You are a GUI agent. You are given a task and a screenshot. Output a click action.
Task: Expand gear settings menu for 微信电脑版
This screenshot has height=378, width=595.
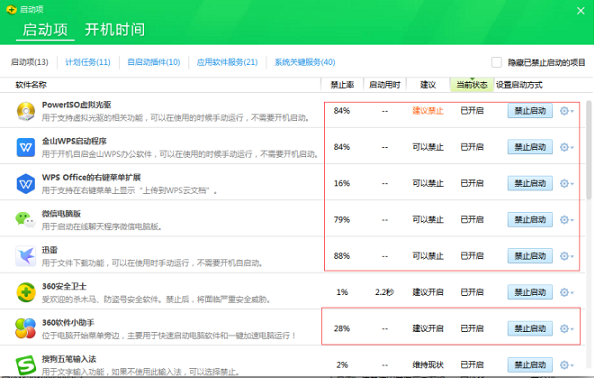click(x=567, y=220)
